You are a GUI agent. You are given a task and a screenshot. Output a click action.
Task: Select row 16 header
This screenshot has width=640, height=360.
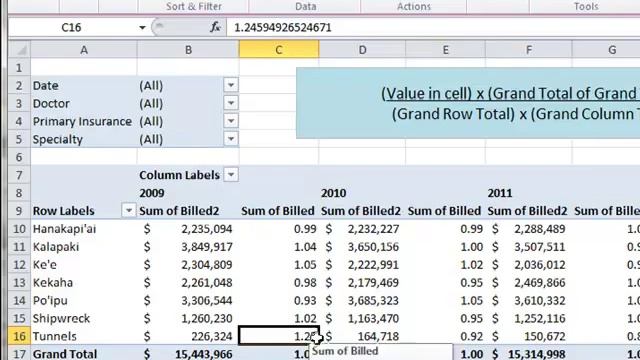pyautogui.click(x=19, y=336)
